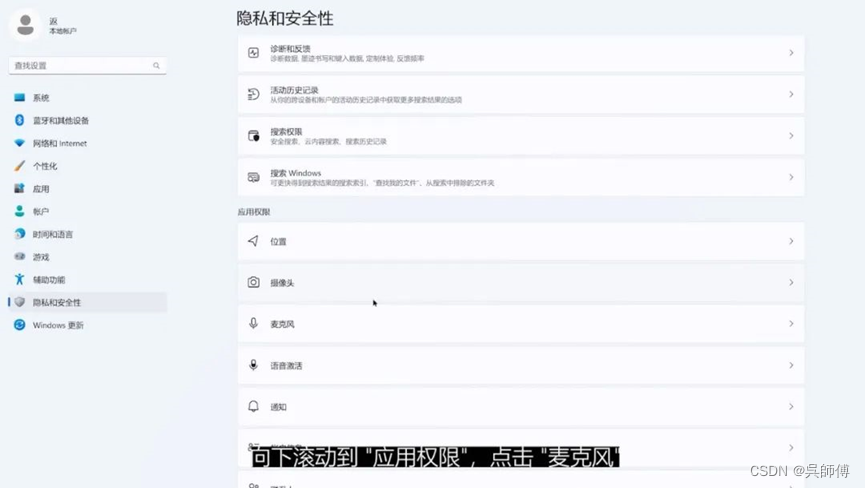The width and height of the screenshot is (865, 488).
Task: Click the 辅助功能 accessibility icon
Action: pyautogui.click(x=19, y=279)
